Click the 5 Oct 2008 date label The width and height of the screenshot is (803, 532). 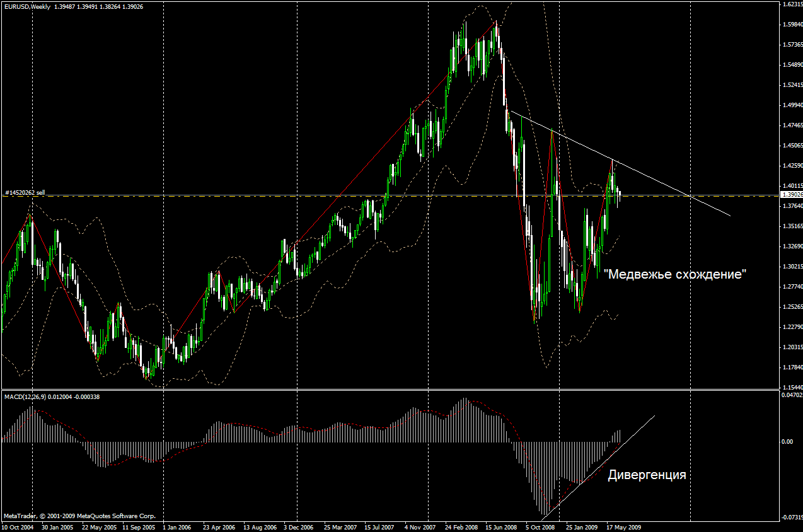541,527
